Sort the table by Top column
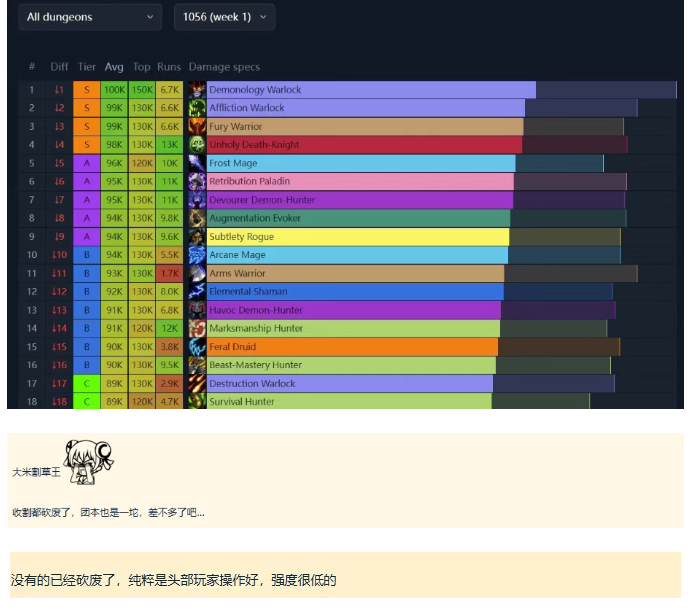 (x=142, y=67)
